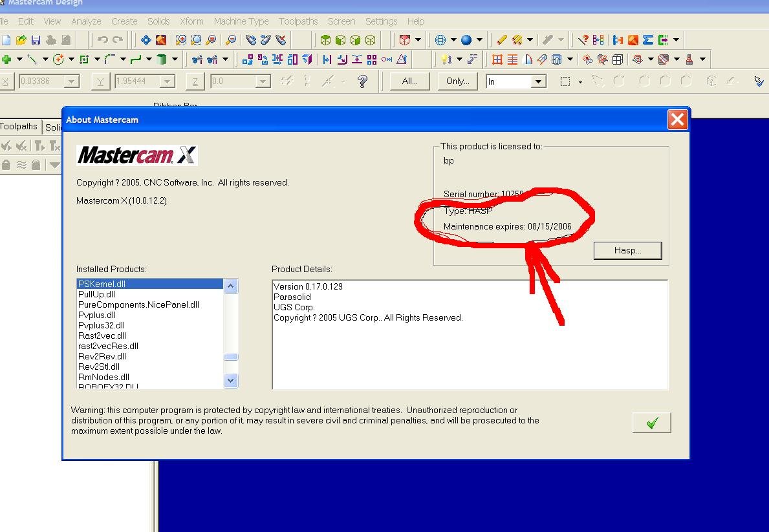Image resolution: width=769 pixels, height=532 pixels.
Task: Switch to the Toolpaths manager tab
Action: [19, 127]
